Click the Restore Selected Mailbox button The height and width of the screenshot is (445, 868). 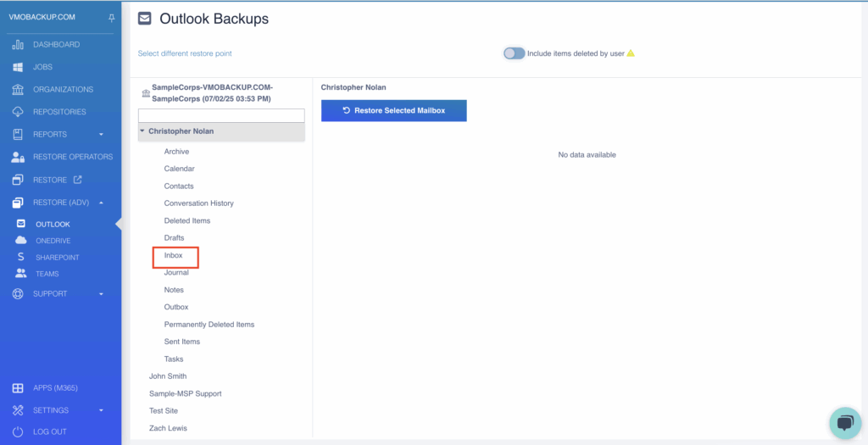[x=393, y=111]
